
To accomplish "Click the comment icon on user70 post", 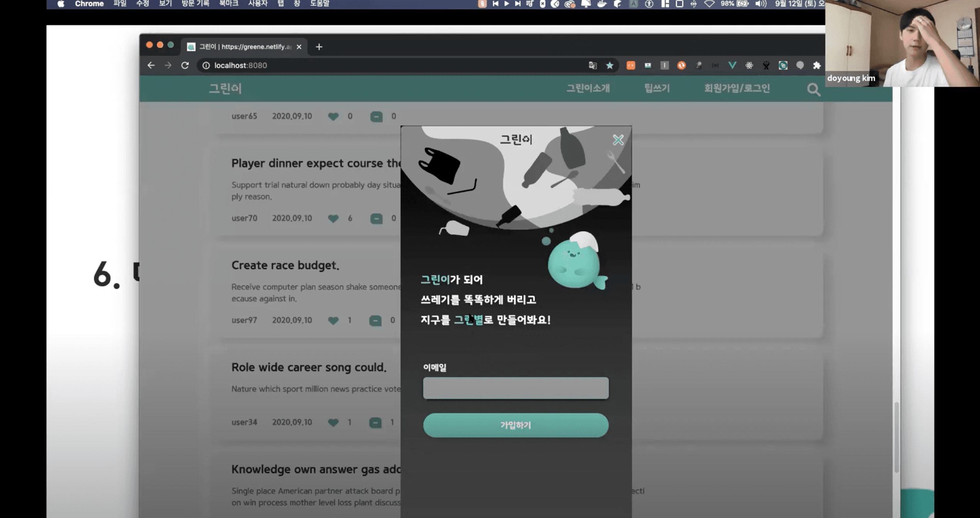I will coord(376,219).
